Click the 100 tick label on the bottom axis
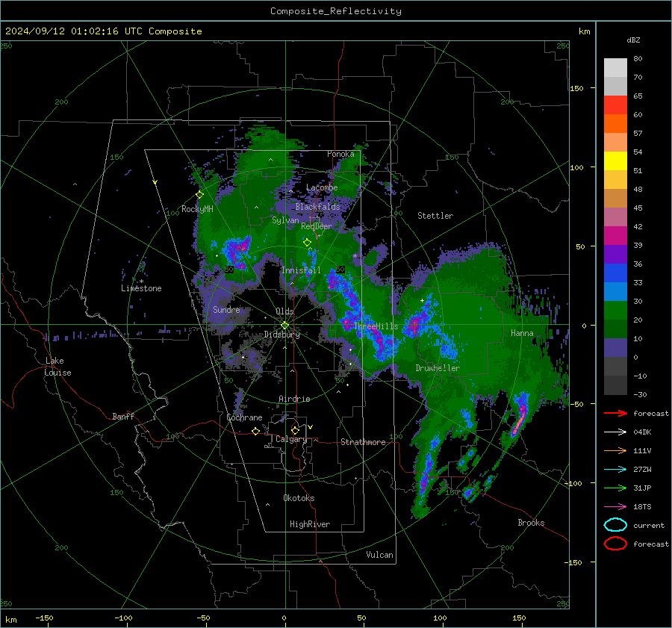The image size is (672, 628). [440, 618]
